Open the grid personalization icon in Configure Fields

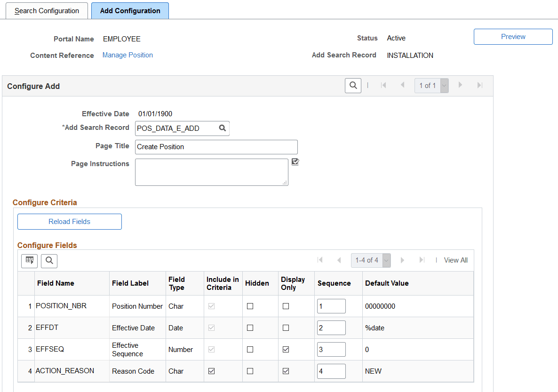pos(29,261)
